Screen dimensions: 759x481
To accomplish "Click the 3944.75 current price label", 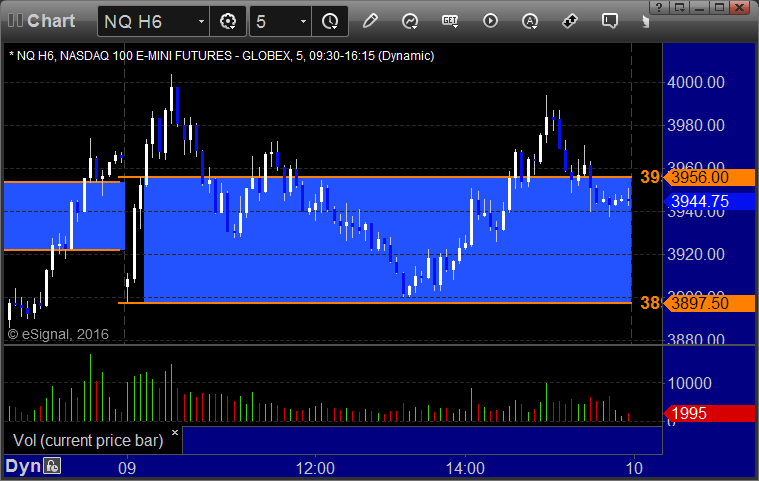I will point(709,201).
